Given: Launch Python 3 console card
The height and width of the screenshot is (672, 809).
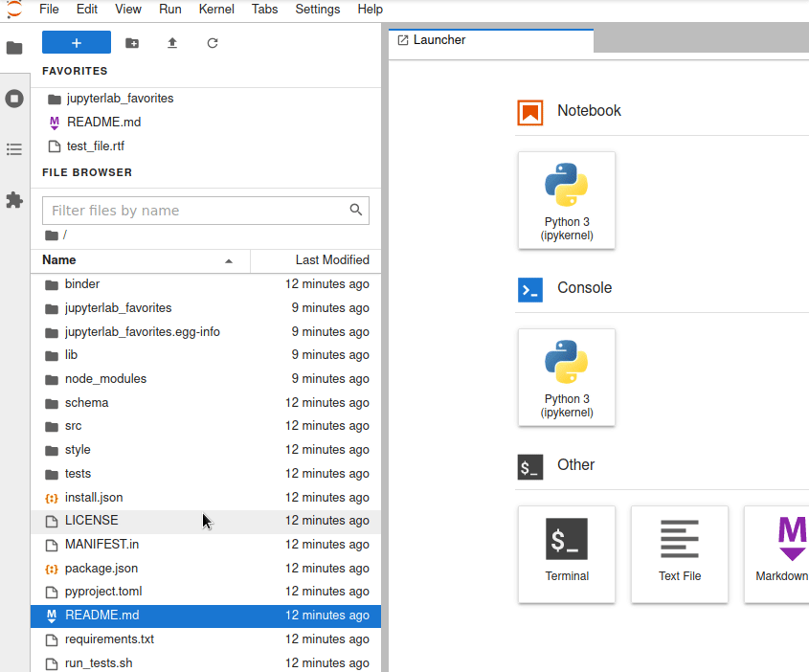Looking at the screenshot, I should (x=567, y=377).
